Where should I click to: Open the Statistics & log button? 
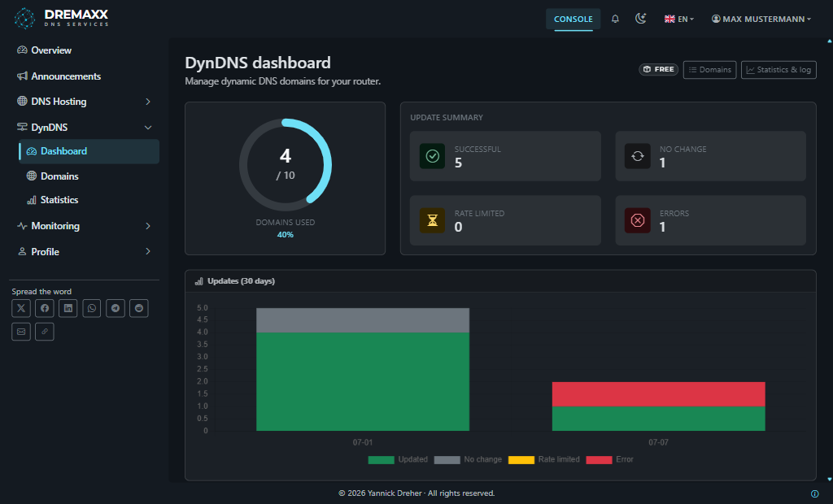pyautogui.click(x=778, y=70)
